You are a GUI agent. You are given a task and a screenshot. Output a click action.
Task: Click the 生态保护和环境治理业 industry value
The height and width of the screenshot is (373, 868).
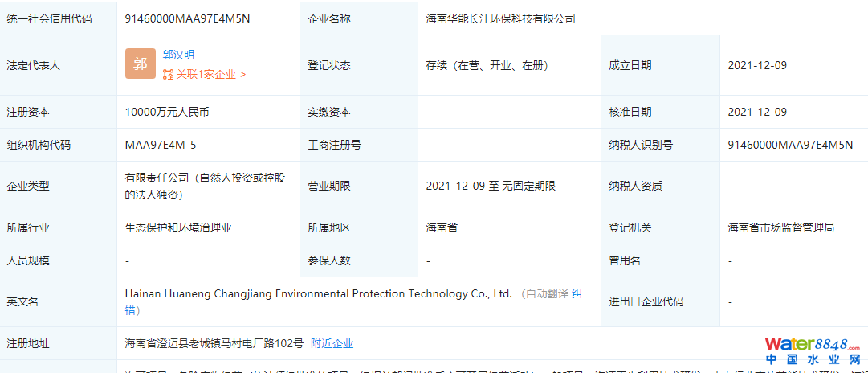178,227
